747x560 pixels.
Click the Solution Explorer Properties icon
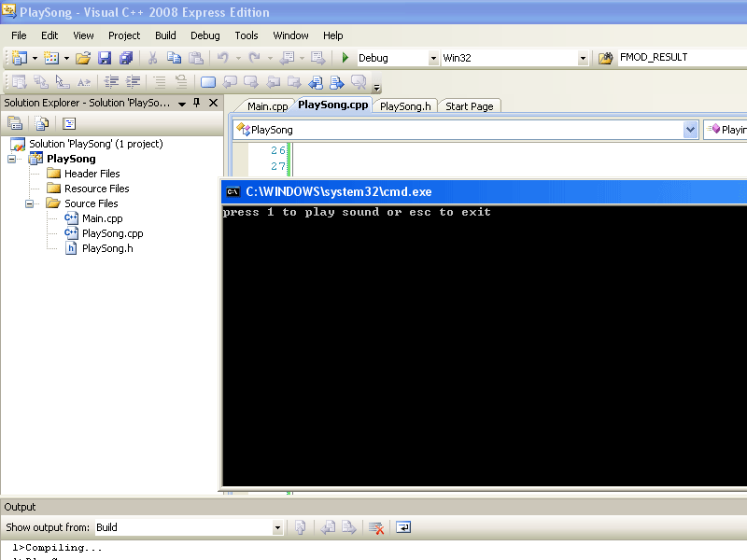[15, 124]
